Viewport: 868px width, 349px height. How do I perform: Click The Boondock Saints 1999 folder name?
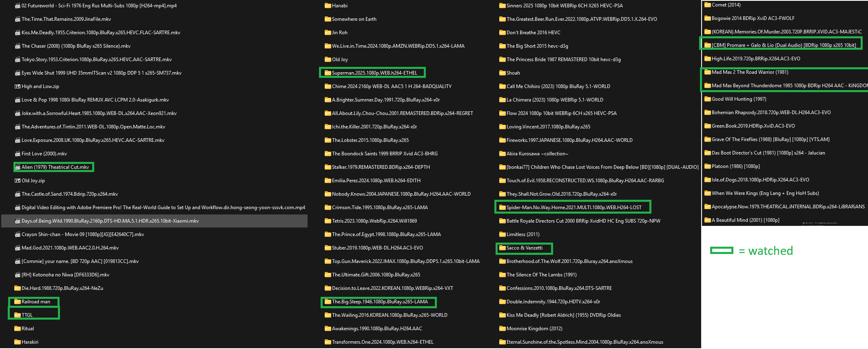click(x=385, y=154)
